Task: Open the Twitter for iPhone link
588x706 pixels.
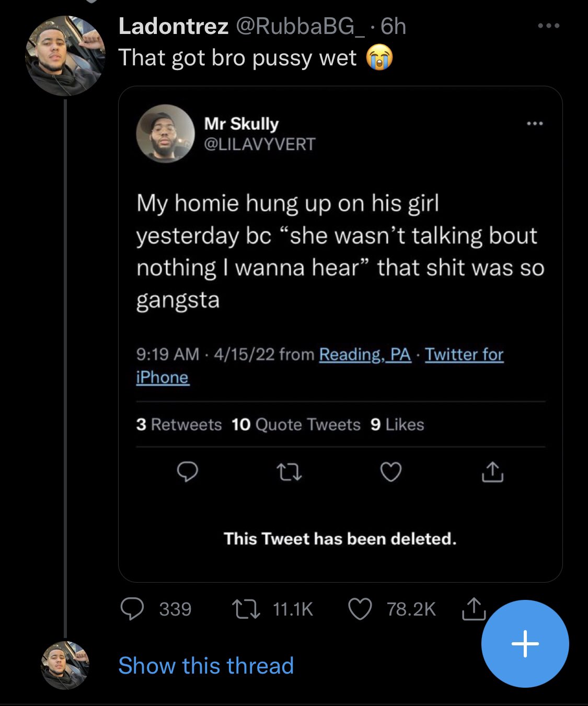Action: click(x=319, y=366)
